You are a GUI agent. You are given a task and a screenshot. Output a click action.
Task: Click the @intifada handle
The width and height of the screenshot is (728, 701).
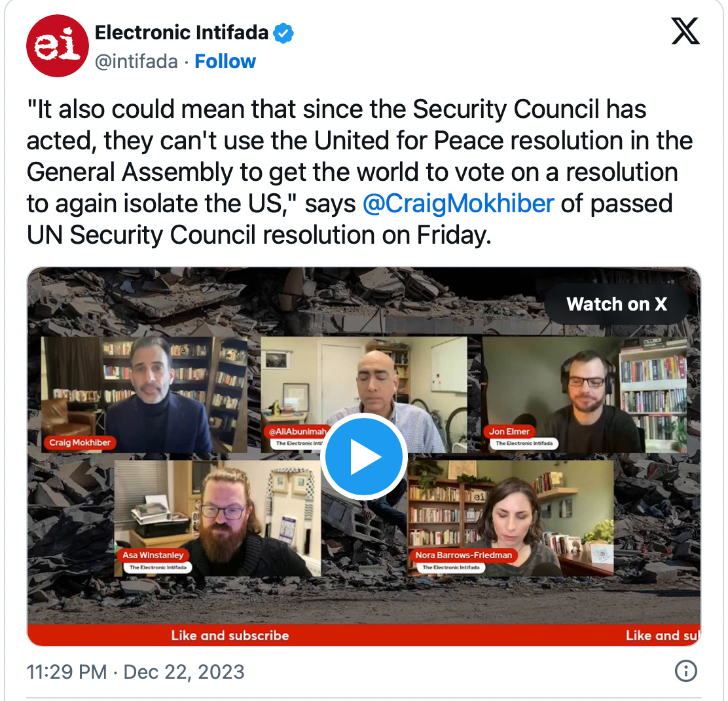(x=136, y=62)
